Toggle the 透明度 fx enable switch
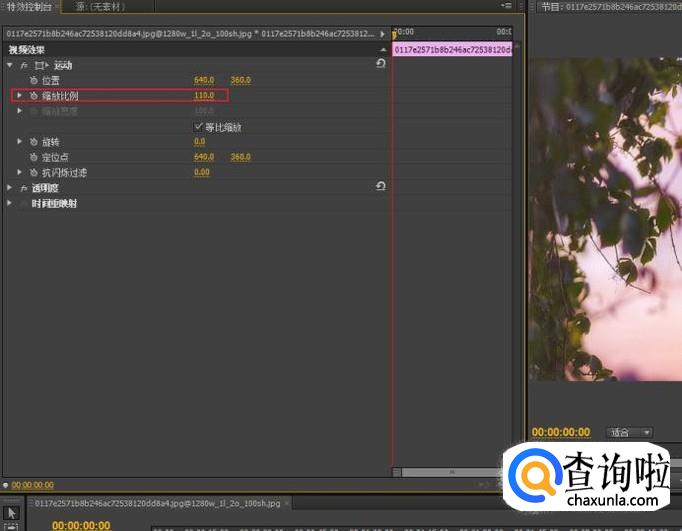The height and width of the screenshot is (531, 682). coord(23,188)
